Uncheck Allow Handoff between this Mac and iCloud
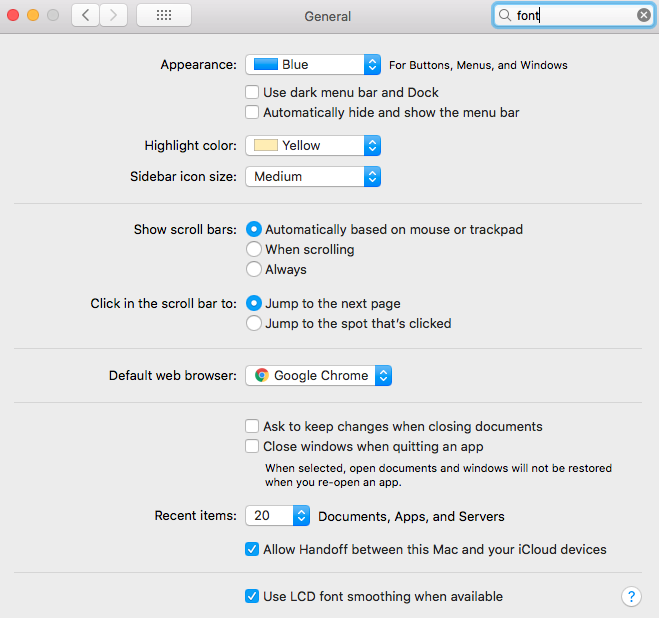Screen dimensions: 659x618 [x=252, y=549]
